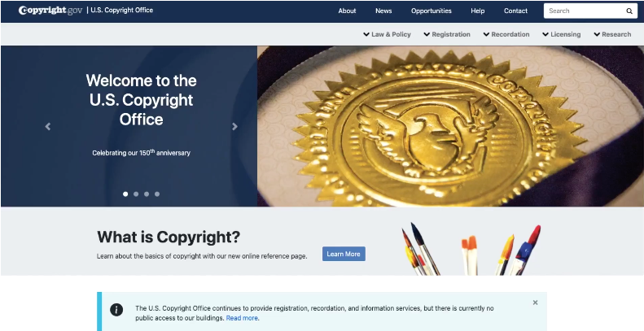Click the info circle icon in alert
The image size is (644, 331).
coord(116,310)
